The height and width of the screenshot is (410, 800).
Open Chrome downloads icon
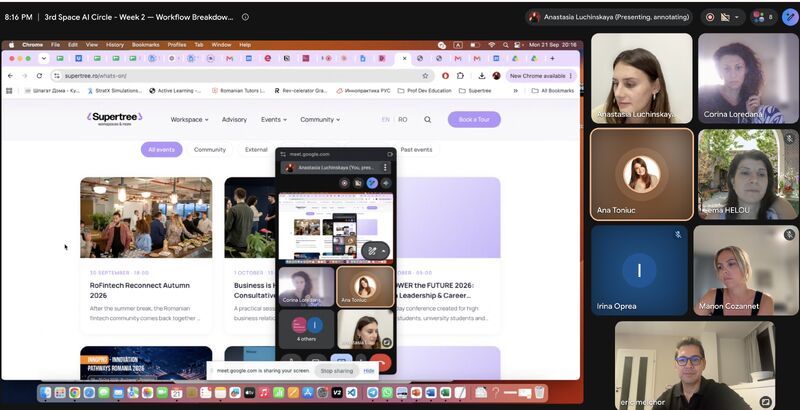pyautogui.click(x=482, y=75)
